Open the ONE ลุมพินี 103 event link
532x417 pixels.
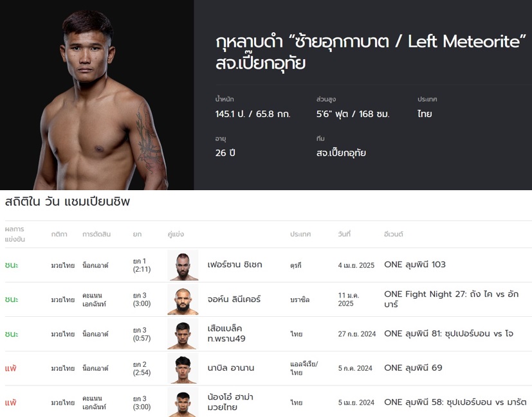[x=414, y=265]
